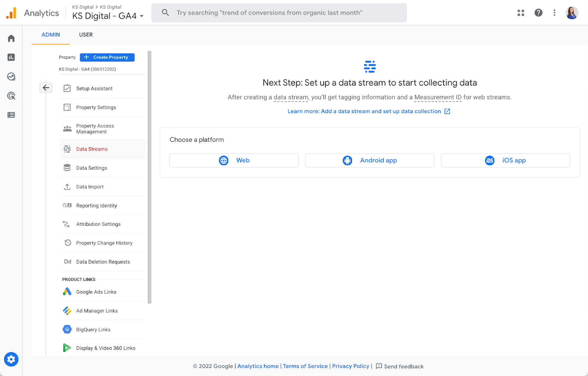The height and width of the screenshot is (376, 588).
Task: Click the property column vertical scrollbar
Action: pyautogui.click(x=150, y=177)
